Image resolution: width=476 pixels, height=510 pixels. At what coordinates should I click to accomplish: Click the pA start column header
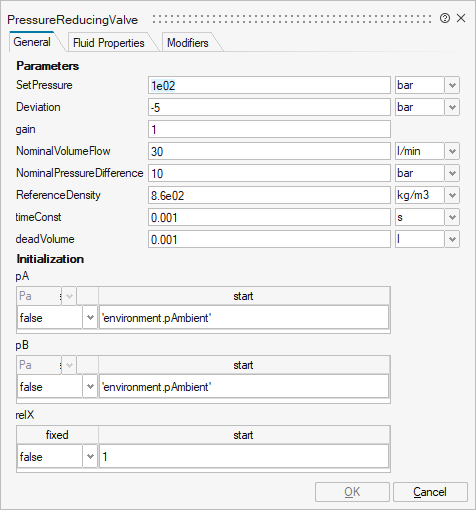(244, 296)
